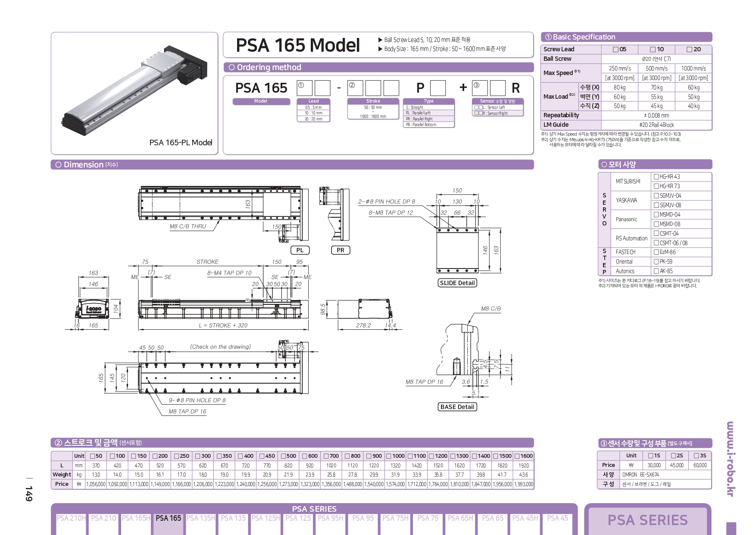Click the 1,056,000 price cell
The width and height of the screenshot is (756, 535).
96,484
